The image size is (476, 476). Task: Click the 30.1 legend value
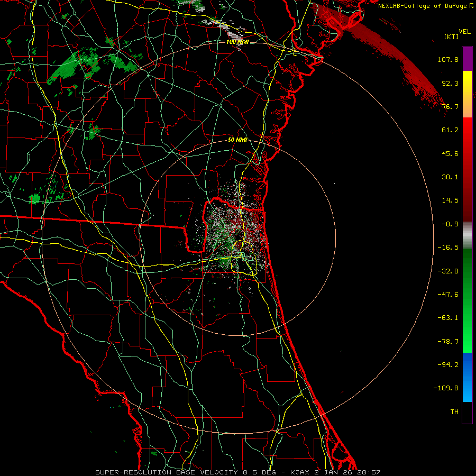(450, 177)
